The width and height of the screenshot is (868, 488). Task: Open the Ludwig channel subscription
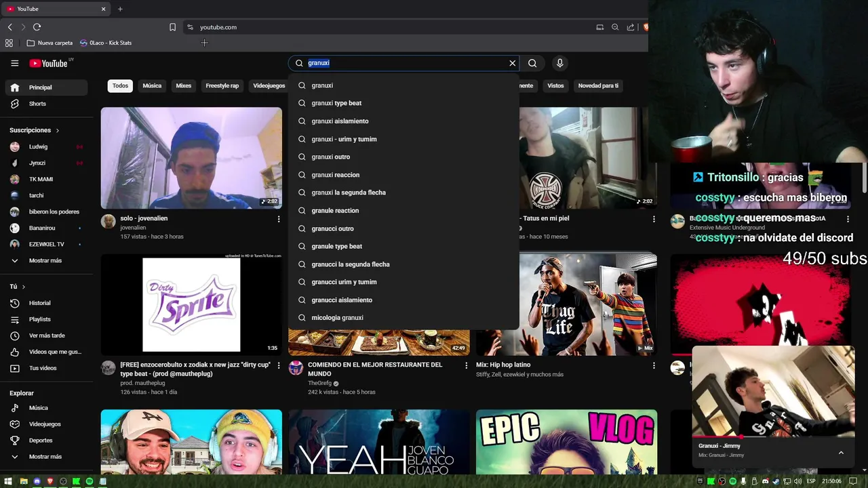click(46, 146)
